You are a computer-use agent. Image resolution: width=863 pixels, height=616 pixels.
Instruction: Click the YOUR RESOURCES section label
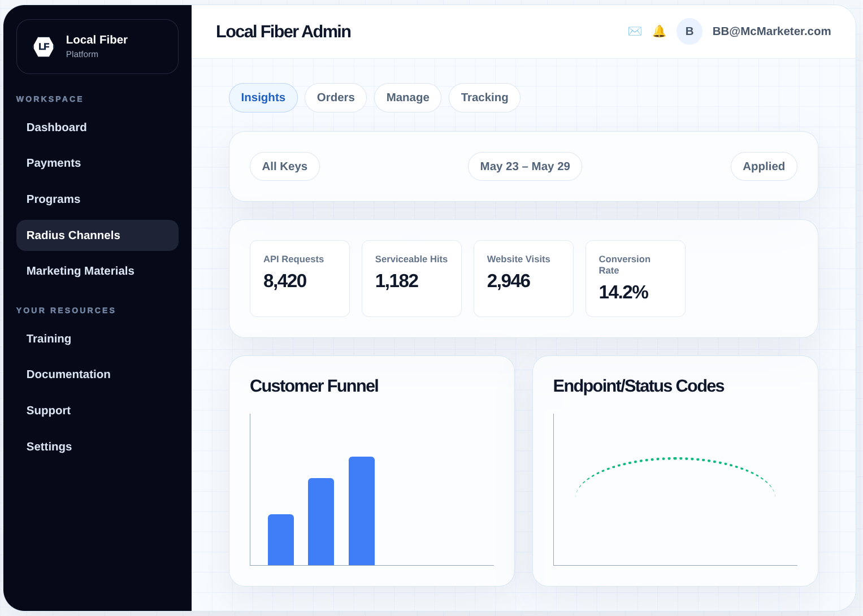66,310
